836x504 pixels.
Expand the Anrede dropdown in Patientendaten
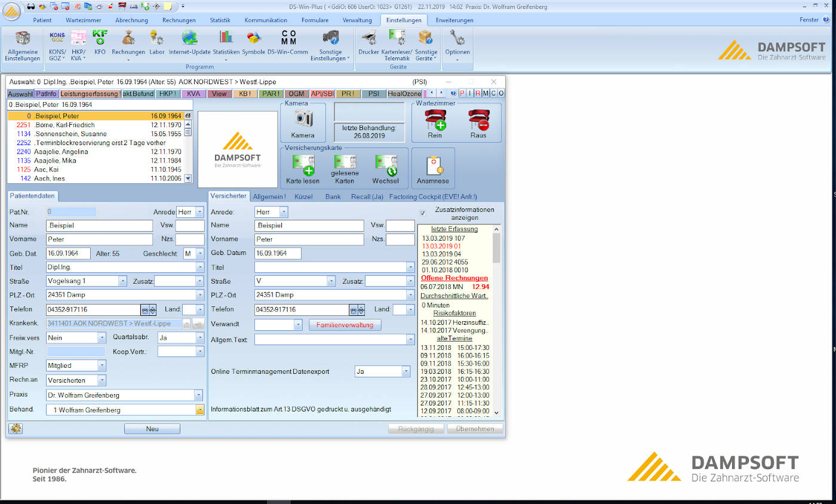pos(199,212)
